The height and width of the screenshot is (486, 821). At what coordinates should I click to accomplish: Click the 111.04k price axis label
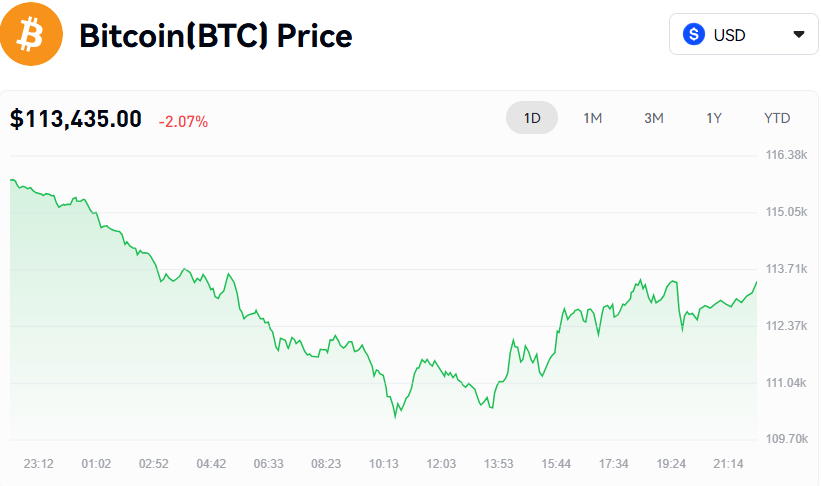[x=785, y=383]
